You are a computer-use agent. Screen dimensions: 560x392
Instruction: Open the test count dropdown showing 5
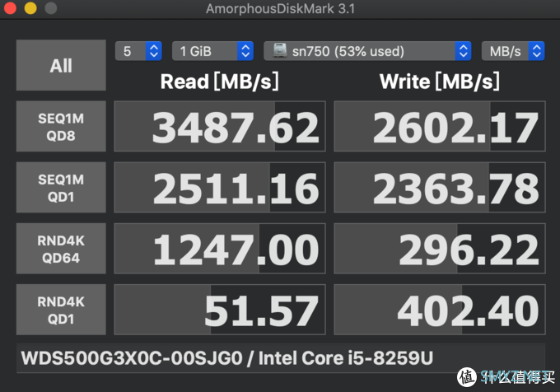138,51
